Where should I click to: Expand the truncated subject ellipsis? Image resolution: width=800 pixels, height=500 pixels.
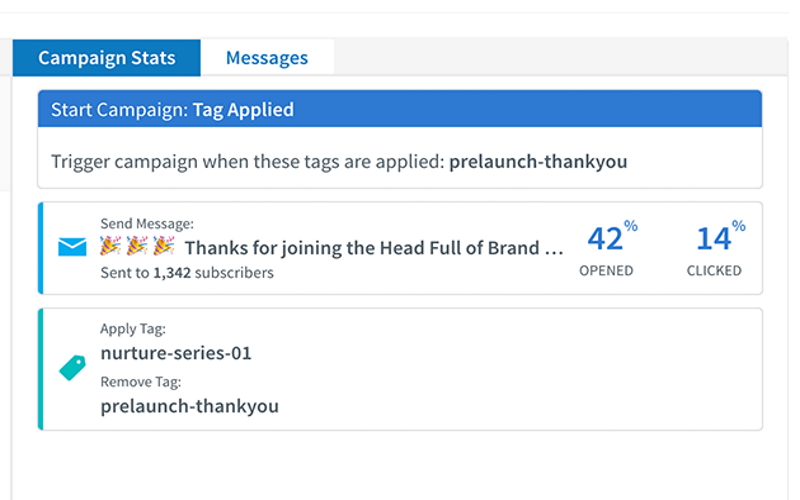click(x=555, y=248)
